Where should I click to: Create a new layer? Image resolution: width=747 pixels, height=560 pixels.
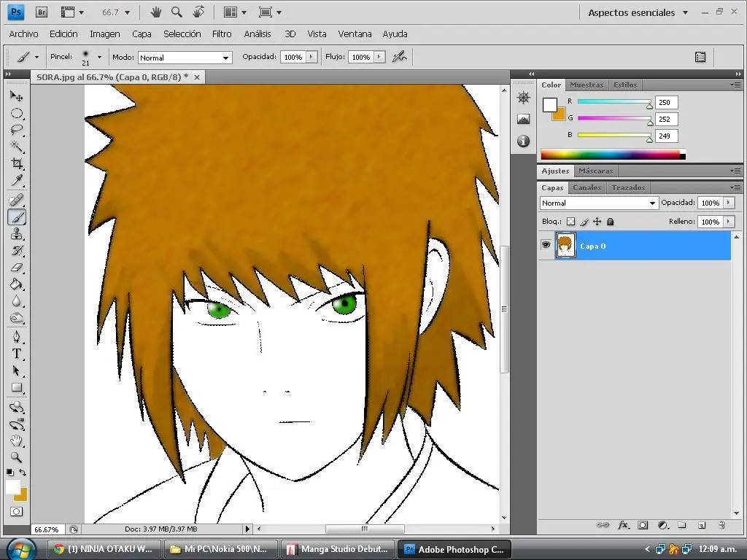[702, 525]
